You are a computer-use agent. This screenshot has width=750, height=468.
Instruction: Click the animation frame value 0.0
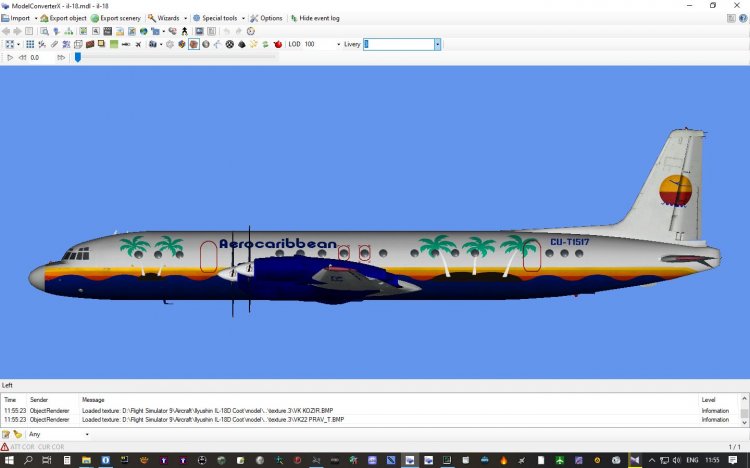(35, 57)
